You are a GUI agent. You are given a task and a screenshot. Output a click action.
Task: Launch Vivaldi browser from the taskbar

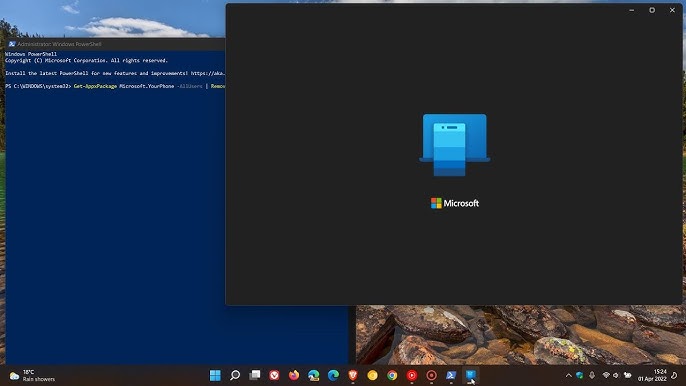pyautogui.click(x=274, y=375)
